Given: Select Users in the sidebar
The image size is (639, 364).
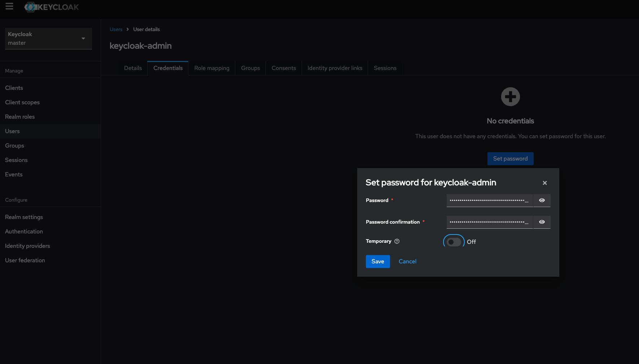Looking at the screenshot, I should [x=50, y=131].
